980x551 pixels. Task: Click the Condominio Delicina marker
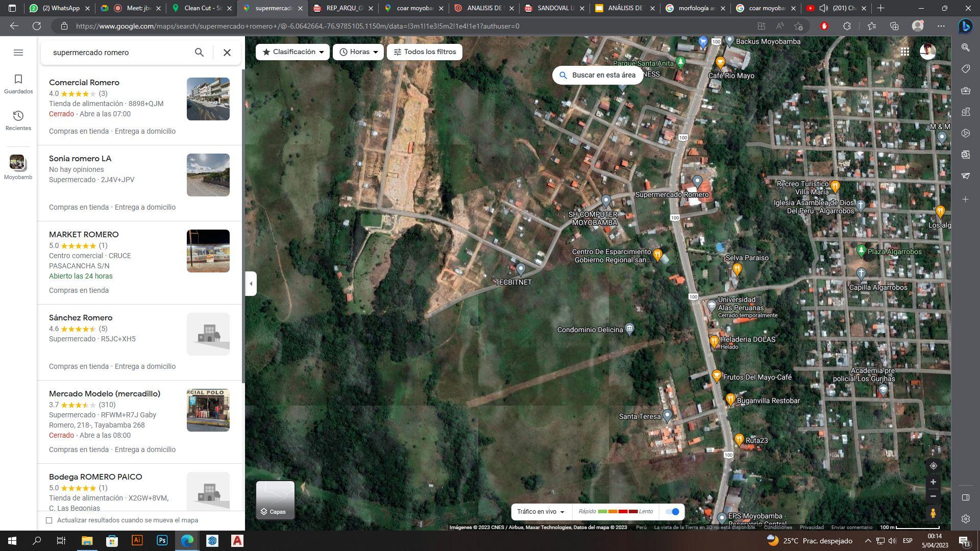tap(629, 329)
